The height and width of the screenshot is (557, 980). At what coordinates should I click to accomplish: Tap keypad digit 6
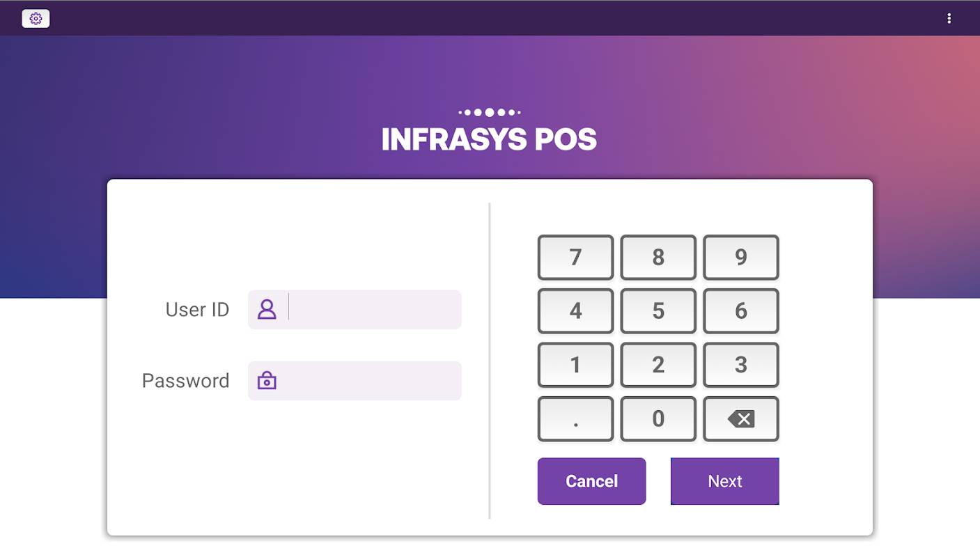tap(741, 311)
